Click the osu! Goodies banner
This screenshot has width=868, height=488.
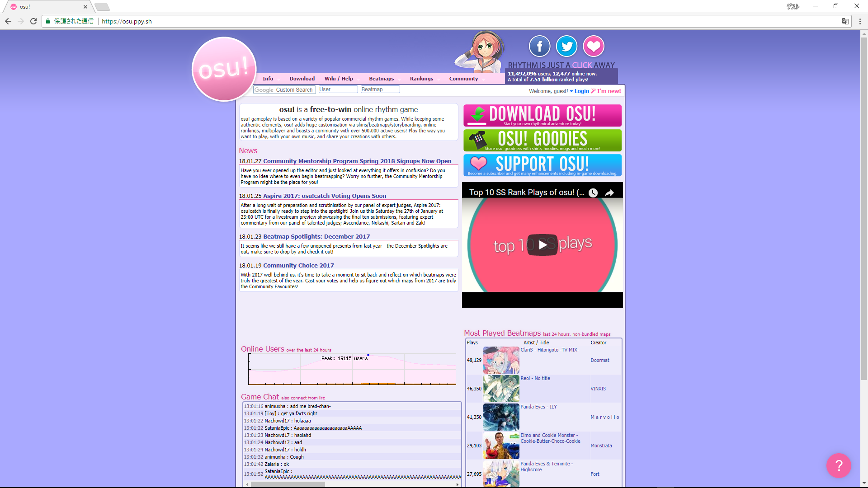click(x=542, y=141)
